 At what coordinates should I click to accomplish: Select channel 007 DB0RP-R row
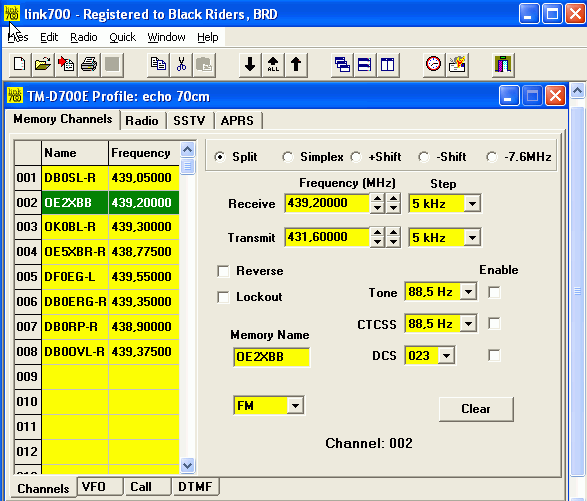[97, 327]
